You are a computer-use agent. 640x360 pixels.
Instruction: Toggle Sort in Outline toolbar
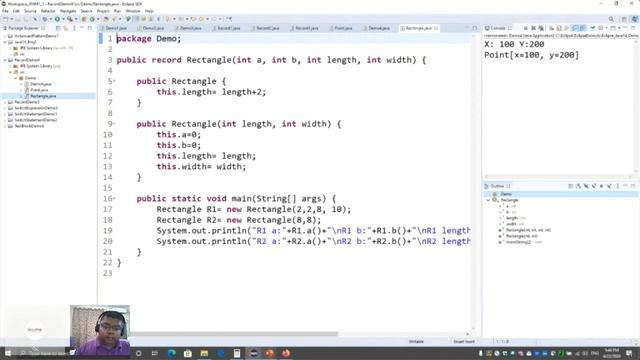click(x=578, y=186)
